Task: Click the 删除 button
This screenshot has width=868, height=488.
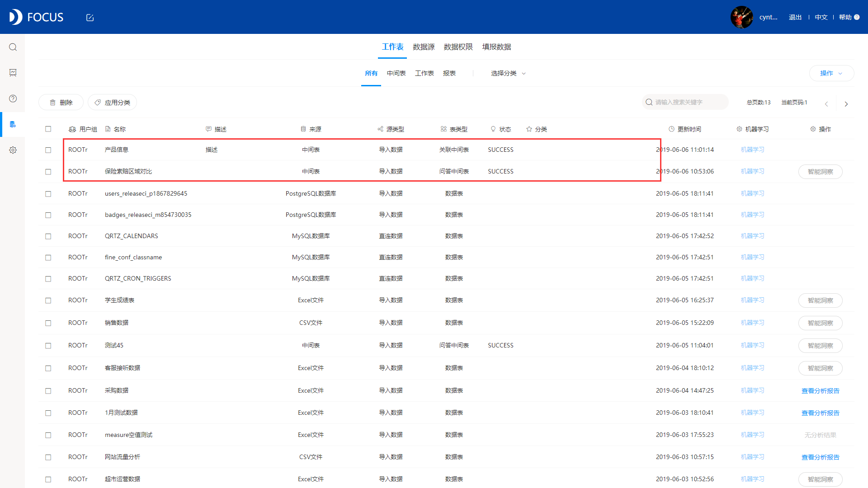Action: 61,103
